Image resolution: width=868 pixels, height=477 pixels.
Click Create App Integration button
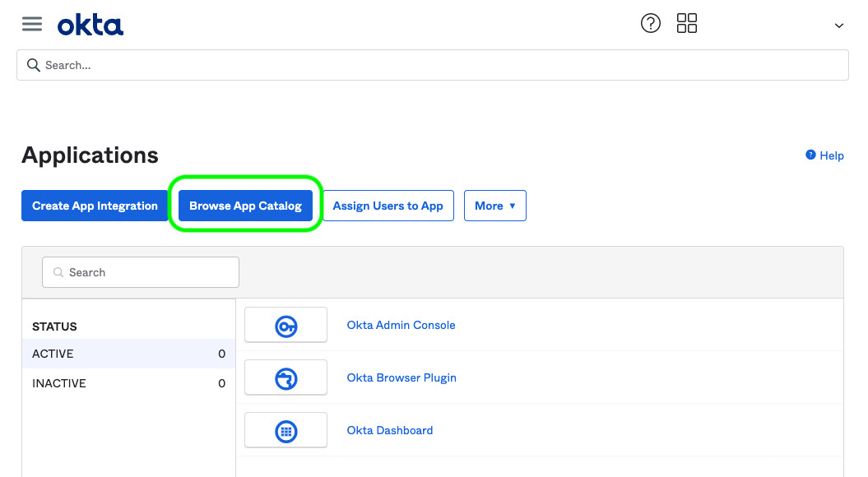[95, 206]
